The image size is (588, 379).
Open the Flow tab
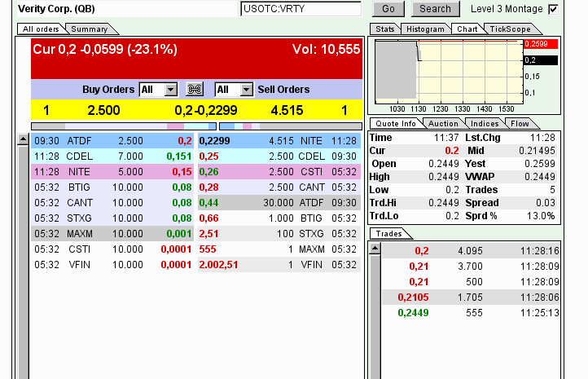tap(520, 123)
